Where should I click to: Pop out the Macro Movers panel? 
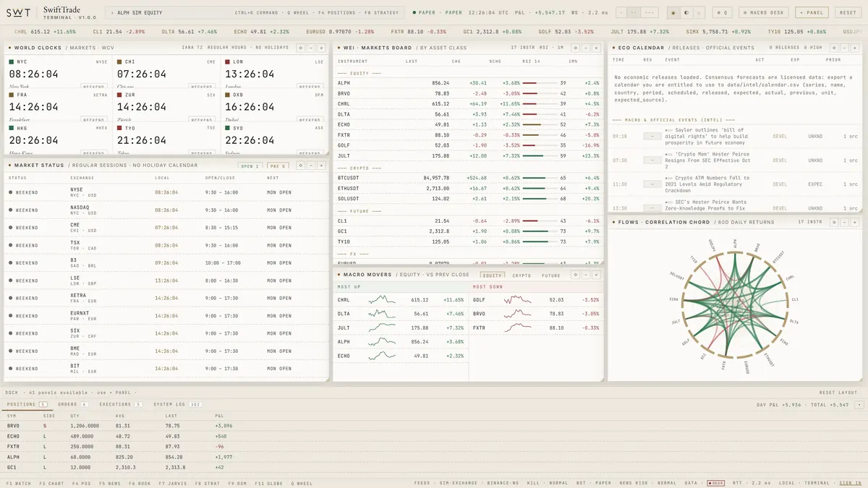pos(575,275)
